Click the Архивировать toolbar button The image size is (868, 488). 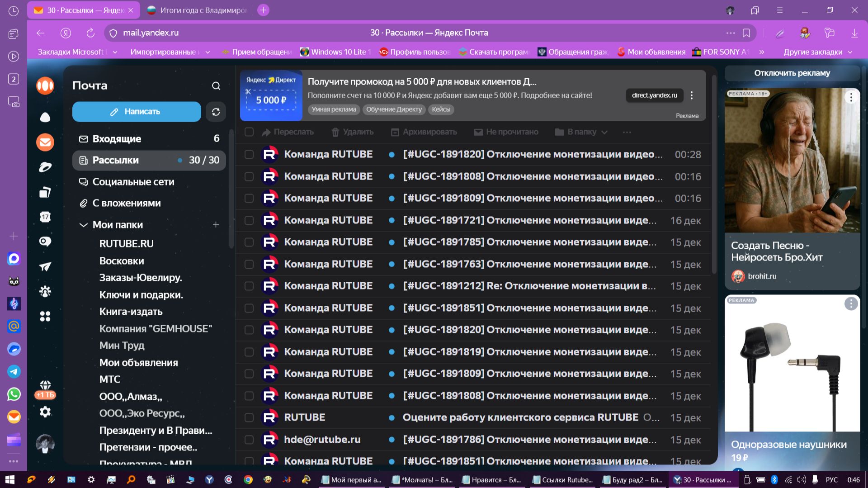tap(424, 132)
